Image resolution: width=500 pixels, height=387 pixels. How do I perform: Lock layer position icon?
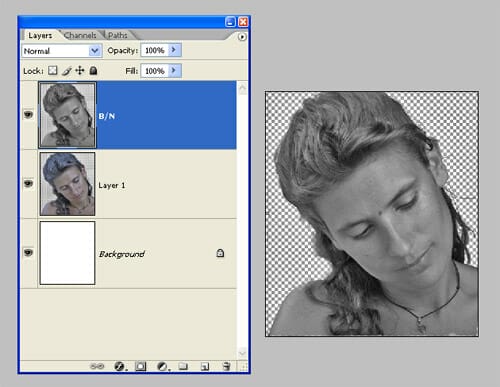(x=80, y=70)
